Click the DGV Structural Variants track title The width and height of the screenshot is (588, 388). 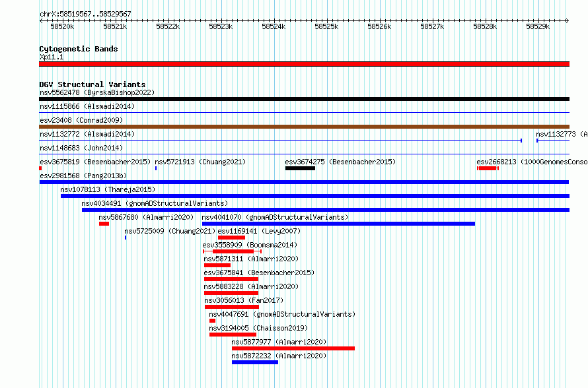click(92, 84)
